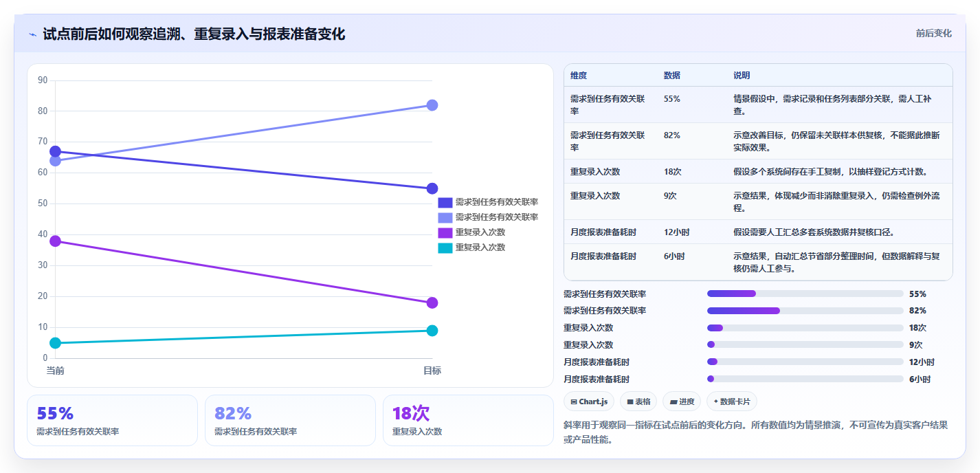Screen dimensions: 980x473
Task: Click the 9次 table cell
Action: 670,195
